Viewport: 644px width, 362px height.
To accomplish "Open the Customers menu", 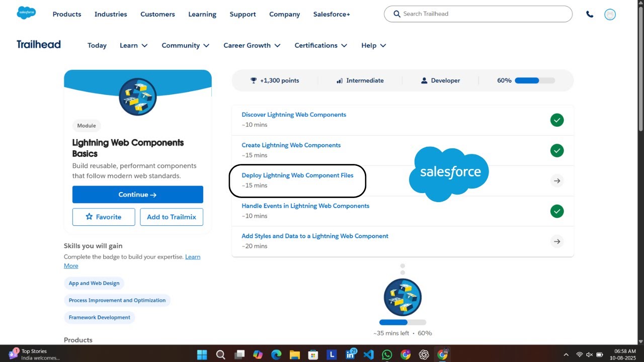I will pyautogui.click(x=157, y=14).
